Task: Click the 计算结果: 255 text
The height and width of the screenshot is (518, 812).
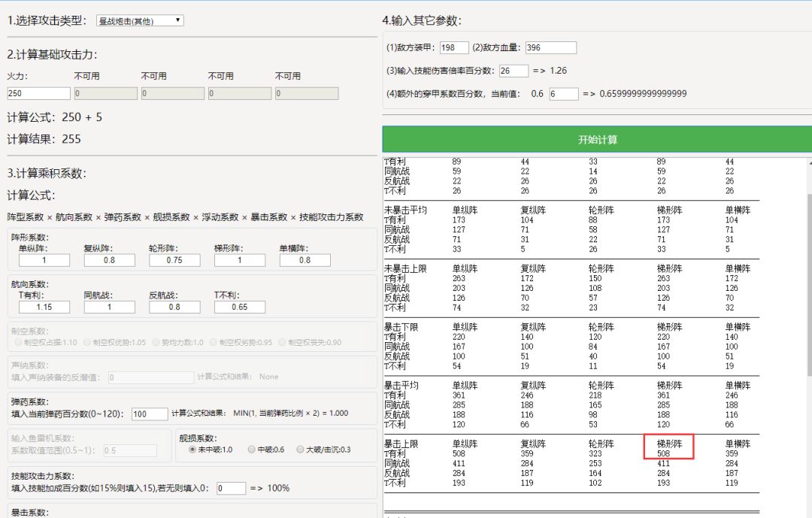Action: coord(44,139)
